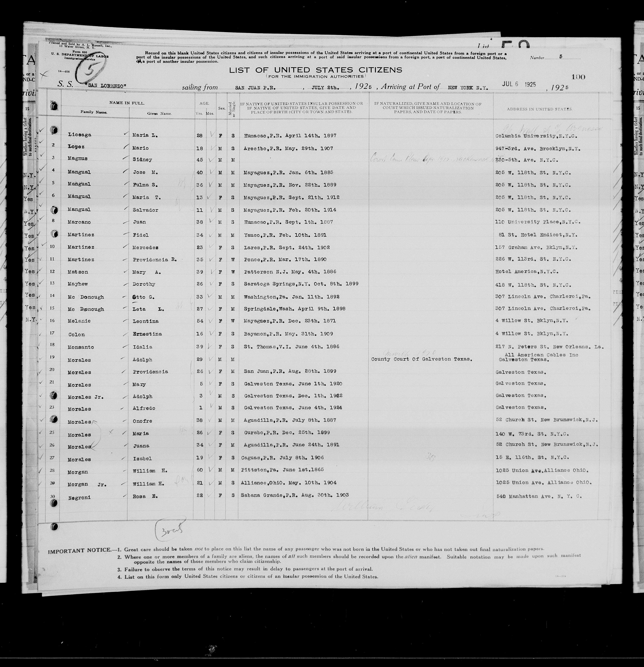
Task: Click the family name 'Morales Jr.'
Action: coord(85,397)
